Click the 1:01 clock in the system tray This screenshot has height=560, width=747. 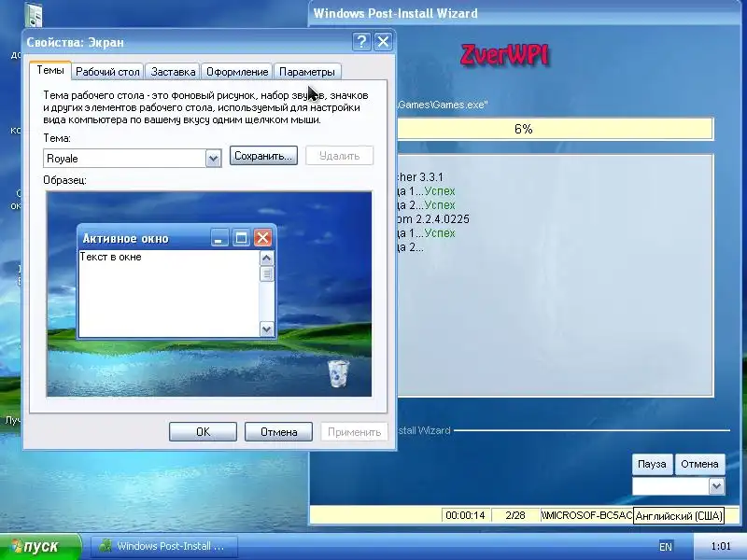pyautogui.click(x=720, y=546)
